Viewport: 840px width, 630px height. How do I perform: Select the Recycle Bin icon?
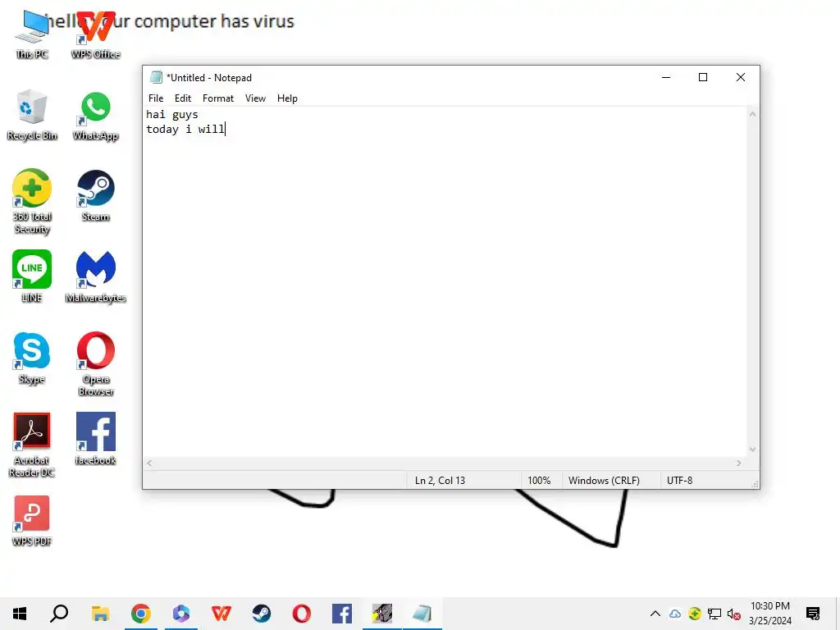32,116
